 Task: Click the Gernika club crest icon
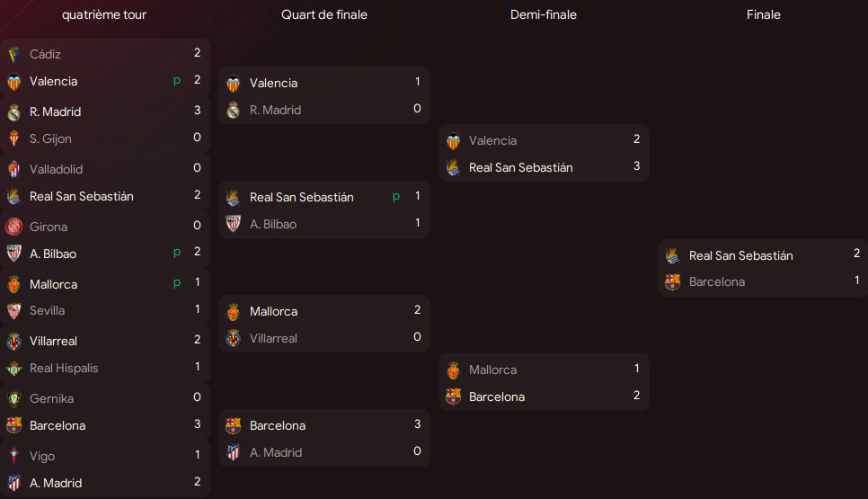click(x=13, y=399)
